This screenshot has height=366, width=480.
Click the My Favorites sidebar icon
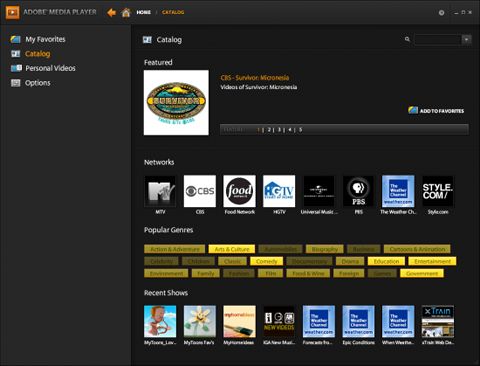tap(15, 39)
